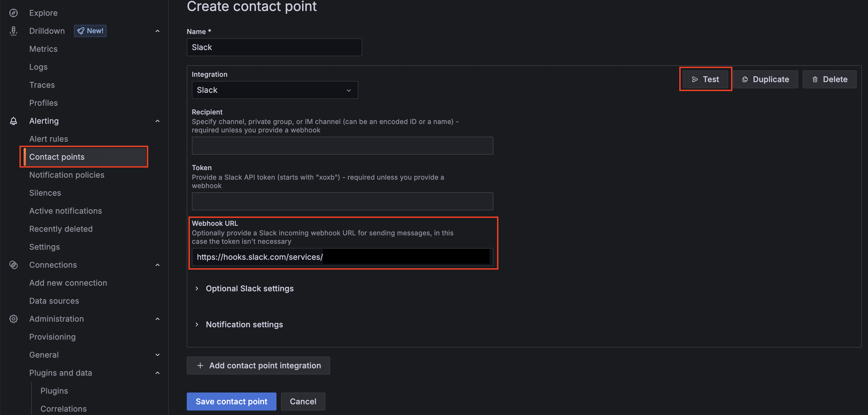Click the Connections sidebar icon

tap(14, 265)
